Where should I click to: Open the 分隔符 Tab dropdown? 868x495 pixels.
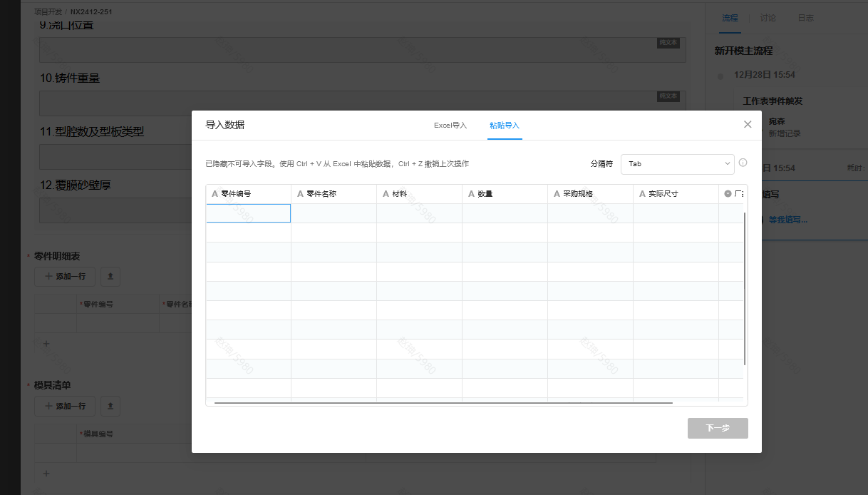[x=677, y=163]
